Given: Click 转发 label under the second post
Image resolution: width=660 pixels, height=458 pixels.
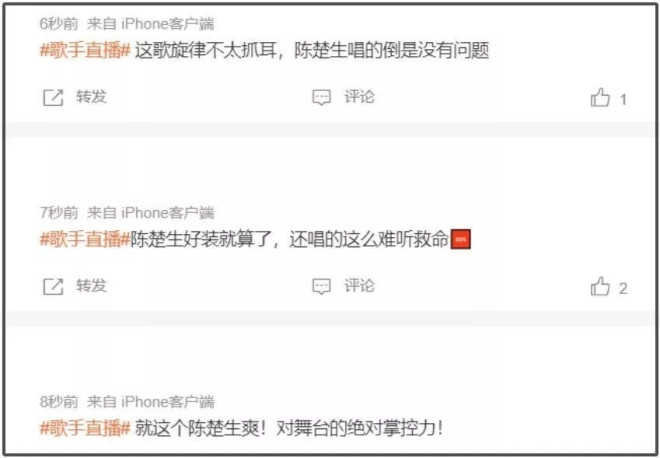Looking at the screenshot, I should click(91, 286).
